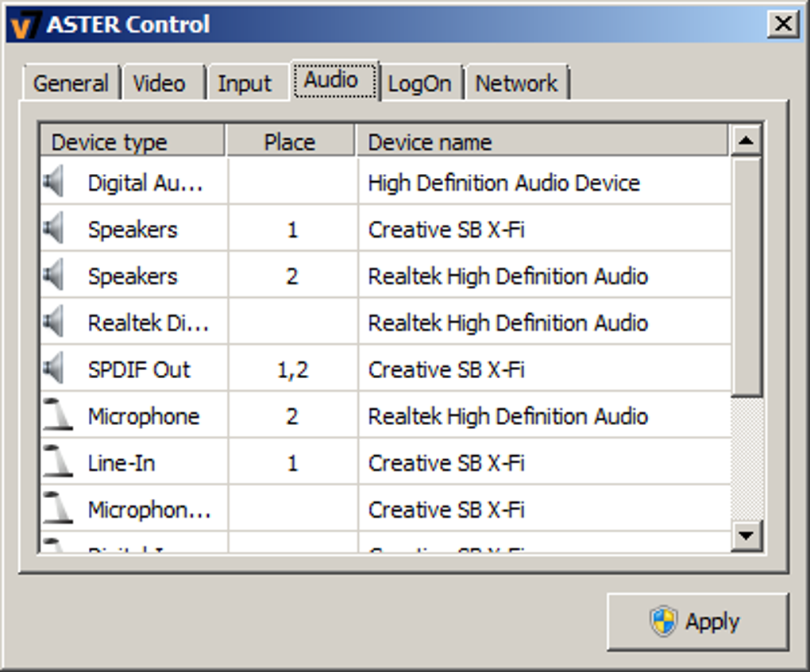
Task: Click the speaker icon beside SPDIF Out
Action: (54, 369)
